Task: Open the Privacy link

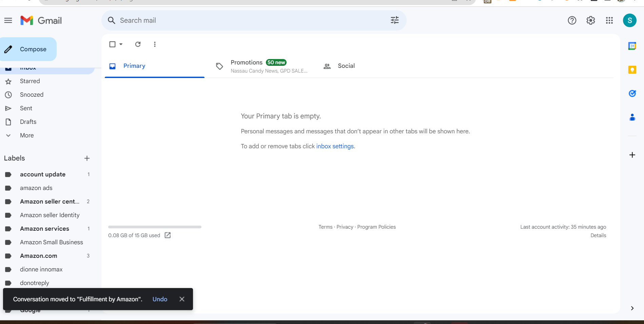Action: click(345, 227)
